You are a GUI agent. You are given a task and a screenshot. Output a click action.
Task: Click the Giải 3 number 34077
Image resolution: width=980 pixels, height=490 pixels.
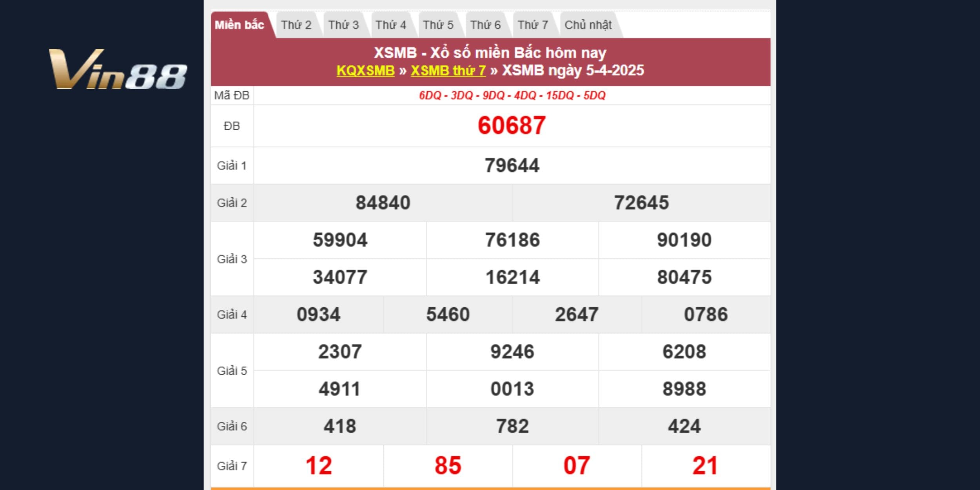[x=340, y=277]
